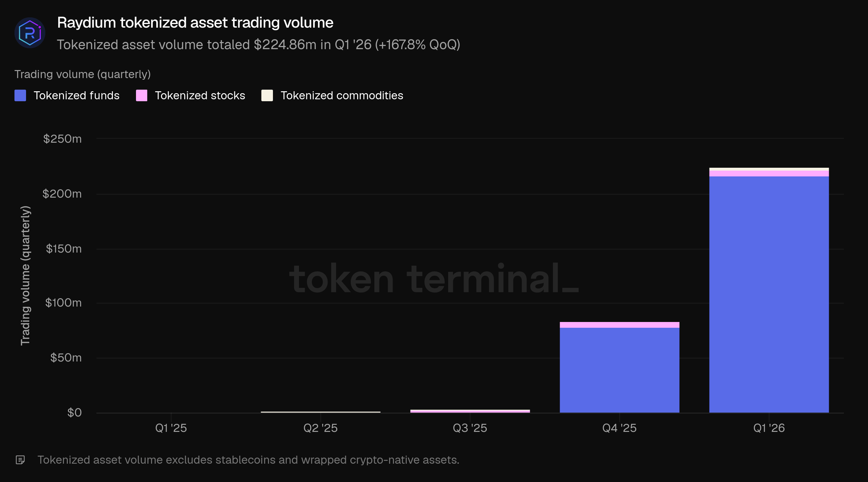The image size is (868, 482).
Task: Click the Q2 '25 commodities bar
Action: 321,412
